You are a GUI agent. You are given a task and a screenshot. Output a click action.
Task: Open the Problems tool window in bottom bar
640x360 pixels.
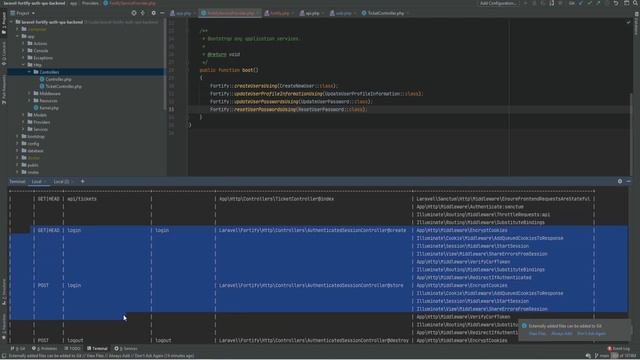pos(44,349)
